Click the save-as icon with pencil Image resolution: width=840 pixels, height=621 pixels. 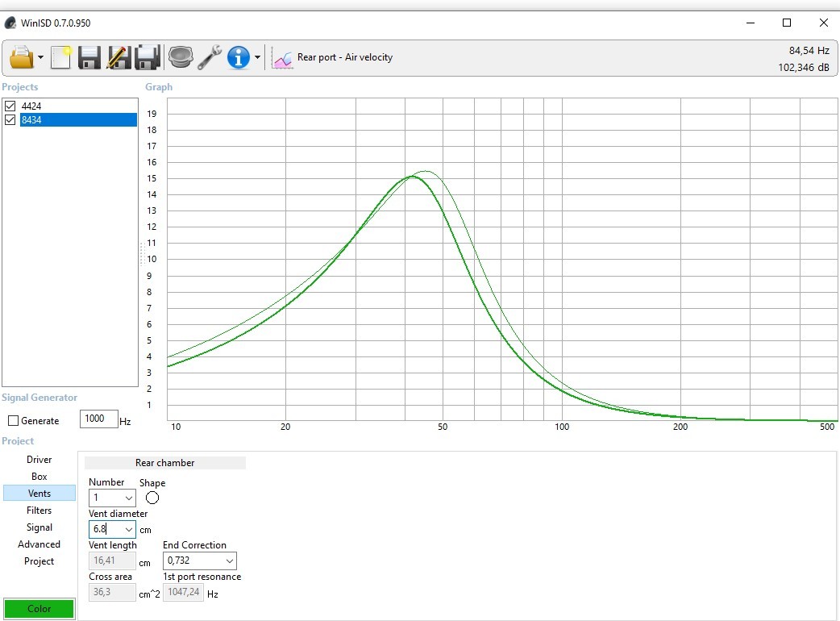point(119,57)
